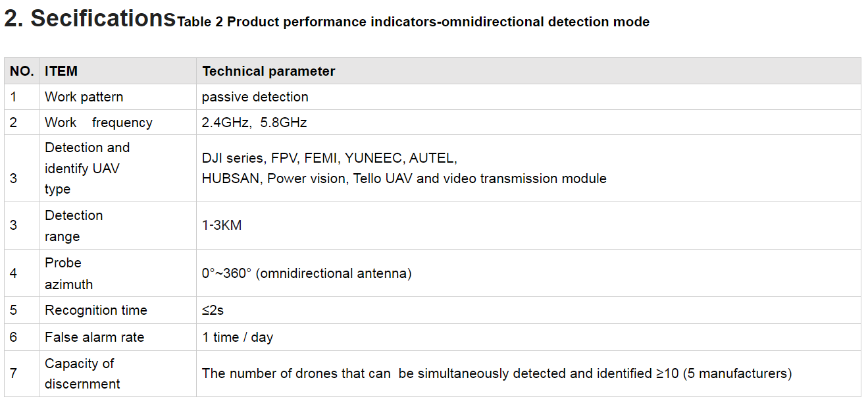Click the "Work frequency" item cell
The image size is (868, 405).
(x=98, y=122)
